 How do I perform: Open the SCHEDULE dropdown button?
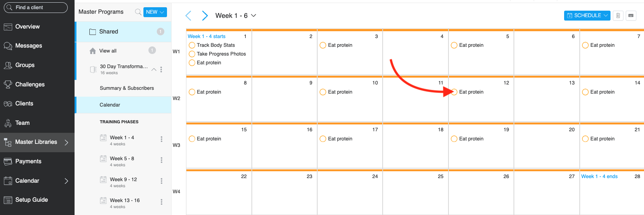click(587, 16)
